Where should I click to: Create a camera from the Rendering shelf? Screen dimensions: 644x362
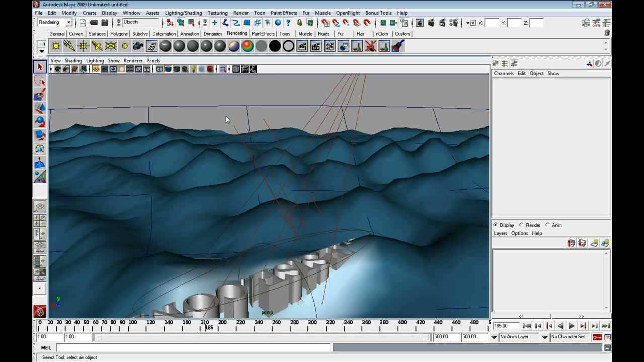point(138,46)
